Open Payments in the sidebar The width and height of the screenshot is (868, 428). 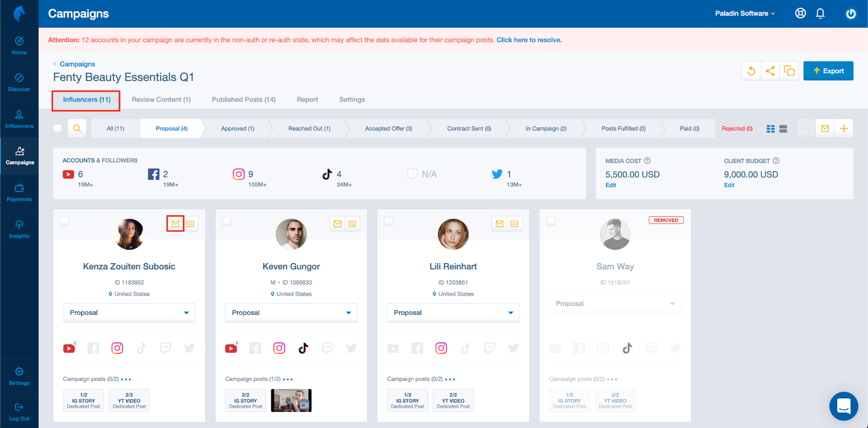click(19, 193)
